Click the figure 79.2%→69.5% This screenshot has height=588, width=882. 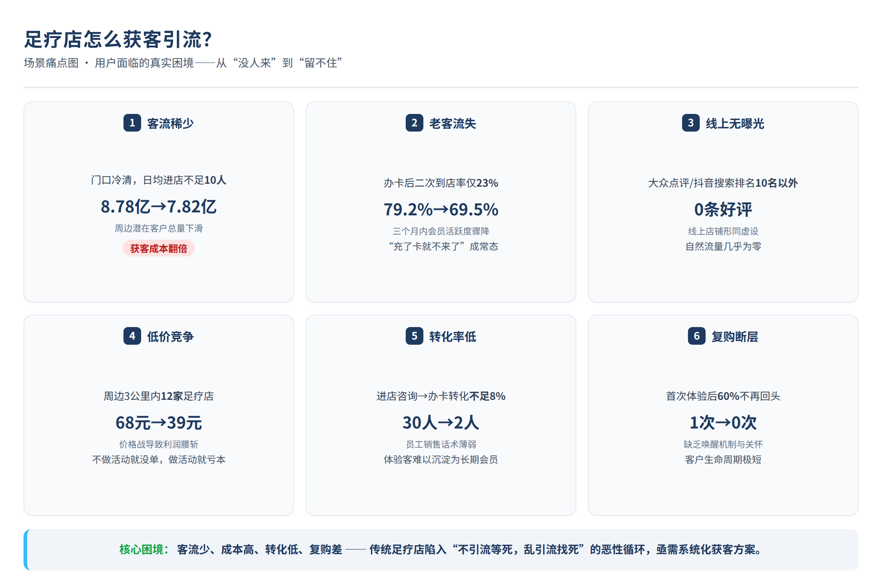(x=441, y=209)
